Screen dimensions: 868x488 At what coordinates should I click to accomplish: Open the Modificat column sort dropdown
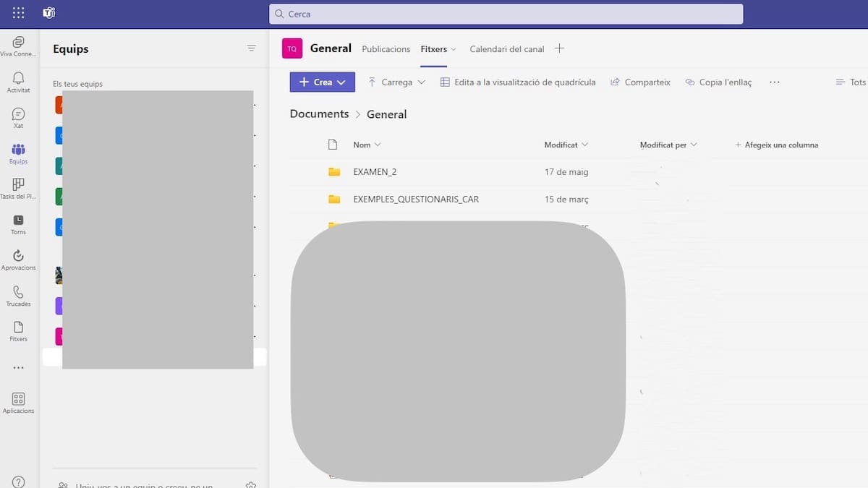coord(566,145)
